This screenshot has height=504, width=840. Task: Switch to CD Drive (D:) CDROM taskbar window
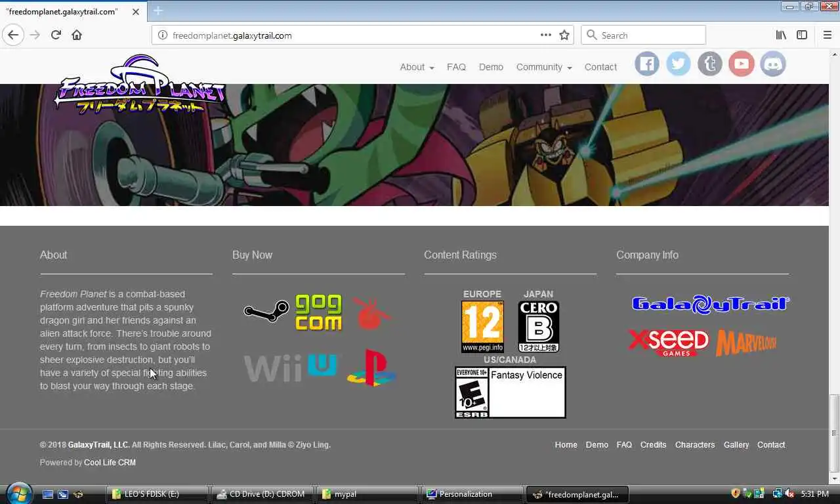(x=262, y=494)
